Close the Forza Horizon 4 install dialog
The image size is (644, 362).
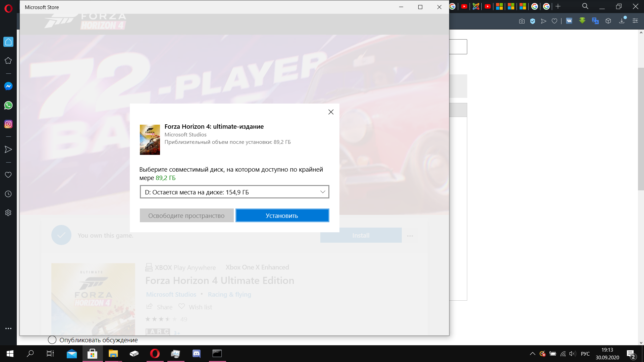331,112
